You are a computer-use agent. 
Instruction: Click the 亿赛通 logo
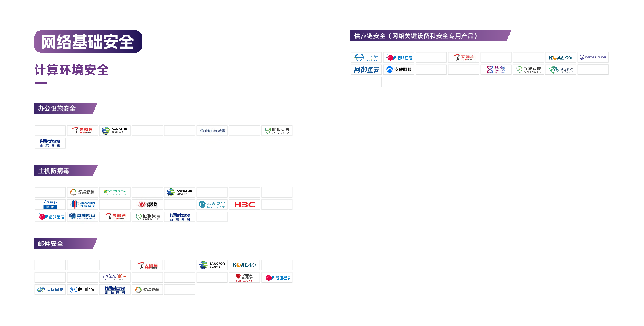tap(244, 277)
